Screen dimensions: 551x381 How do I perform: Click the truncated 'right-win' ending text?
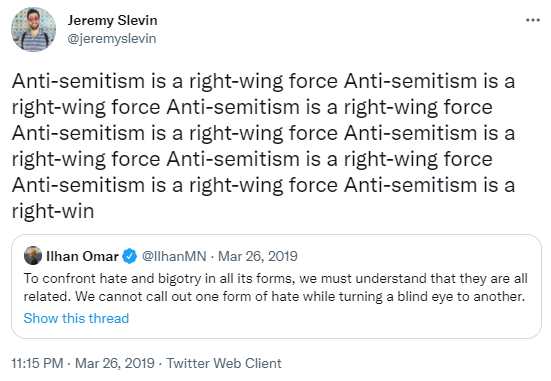coord(53,211)
